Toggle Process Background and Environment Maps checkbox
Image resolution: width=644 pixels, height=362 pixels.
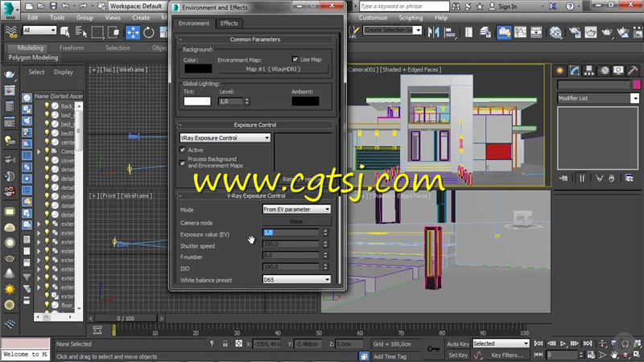point(183,162)
